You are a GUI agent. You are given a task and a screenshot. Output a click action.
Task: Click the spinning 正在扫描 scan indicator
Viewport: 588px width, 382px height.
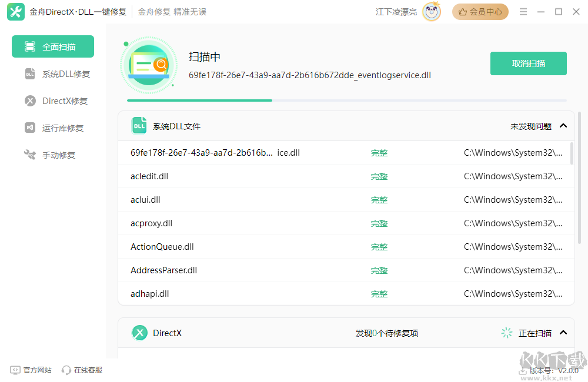click(x=506, y=333)
